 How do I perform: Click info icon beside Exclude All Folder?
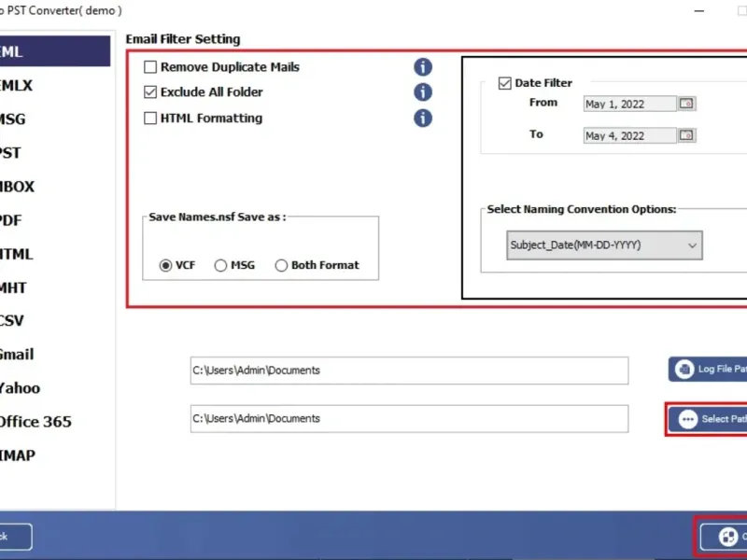click(423, 91)
